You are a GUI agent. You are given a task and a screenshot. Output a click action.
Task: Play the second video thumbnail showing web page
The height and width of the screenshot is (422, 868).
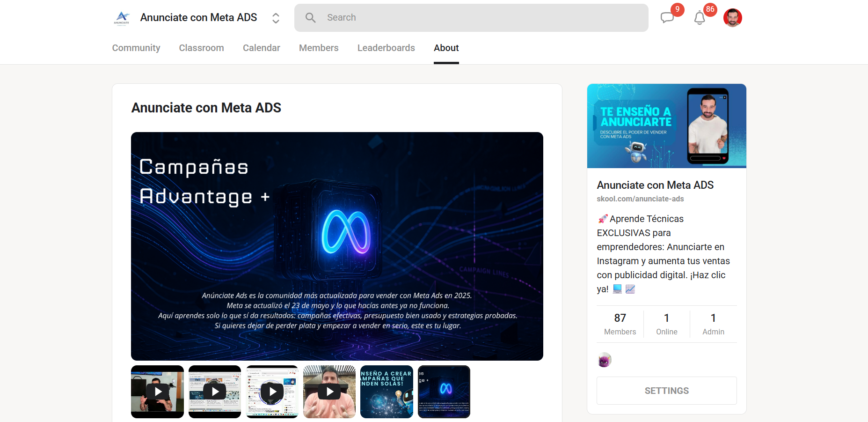[x=215, y=392]
